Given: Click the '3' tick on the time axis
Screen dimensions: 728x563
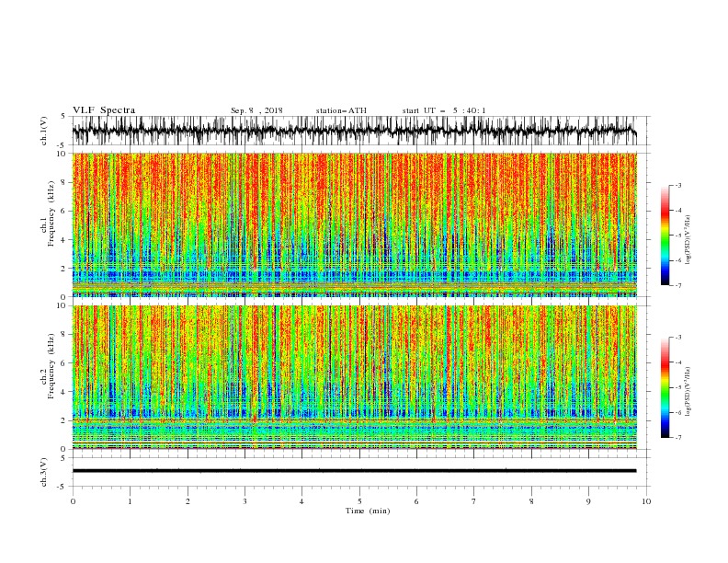Looking at the screenshot, I should click(x=245, y=501).
